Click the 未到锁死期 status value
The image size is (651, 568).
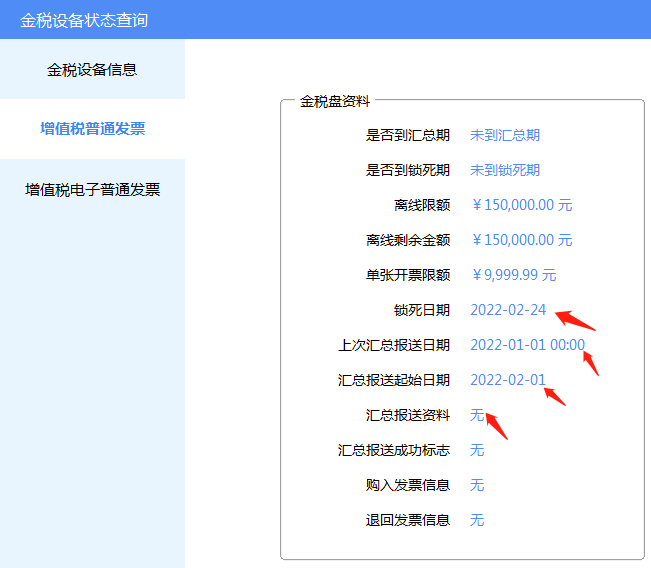click(504, 170)
